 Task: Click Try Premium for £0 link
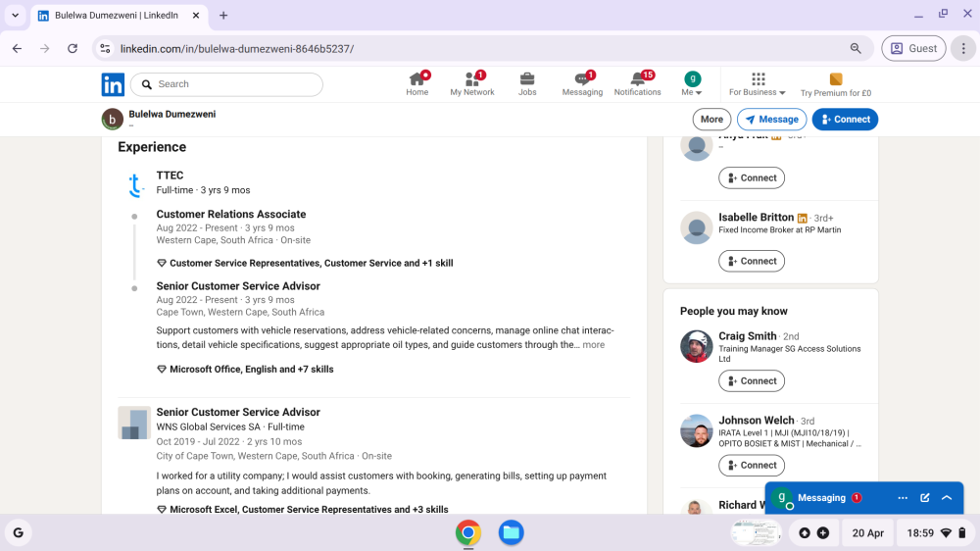[836, 85]
